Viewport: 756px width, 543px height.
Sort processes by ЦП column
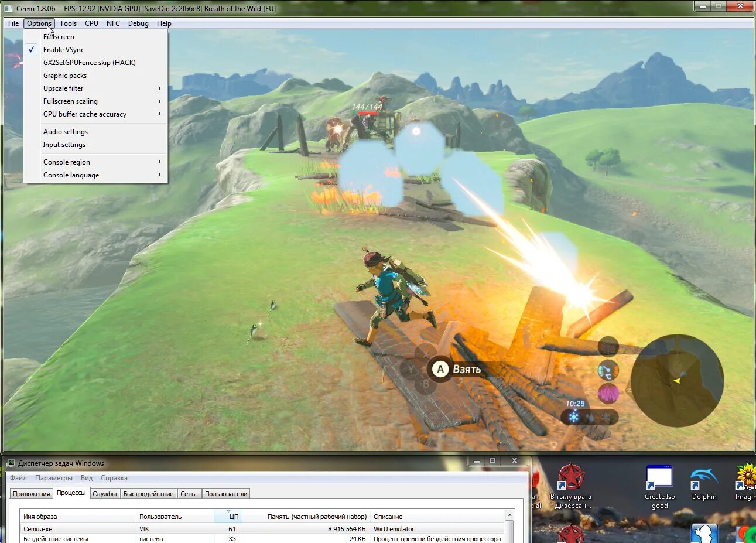coord(228,517)
